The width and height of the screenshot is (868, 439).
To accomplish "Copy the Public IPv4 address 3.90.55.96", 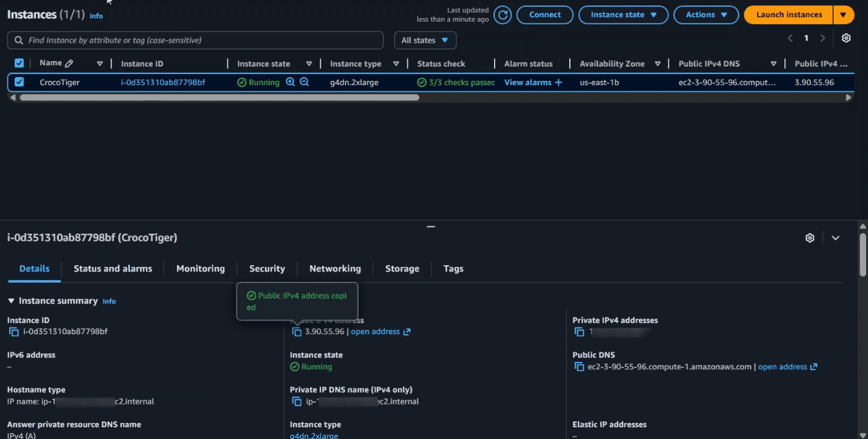I will pyautogui.click(x=296, y=331).
